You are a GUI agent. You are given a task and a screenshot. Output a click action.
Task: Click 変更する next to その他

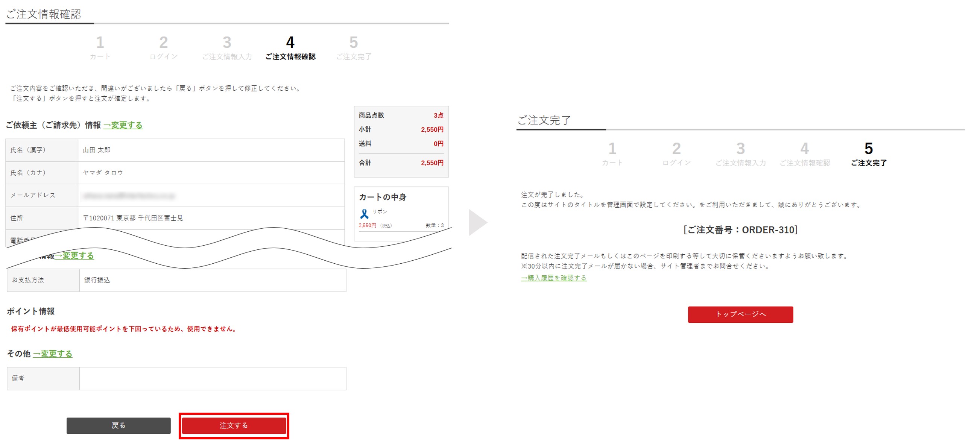pyautogui.click(x=53, y=354)
